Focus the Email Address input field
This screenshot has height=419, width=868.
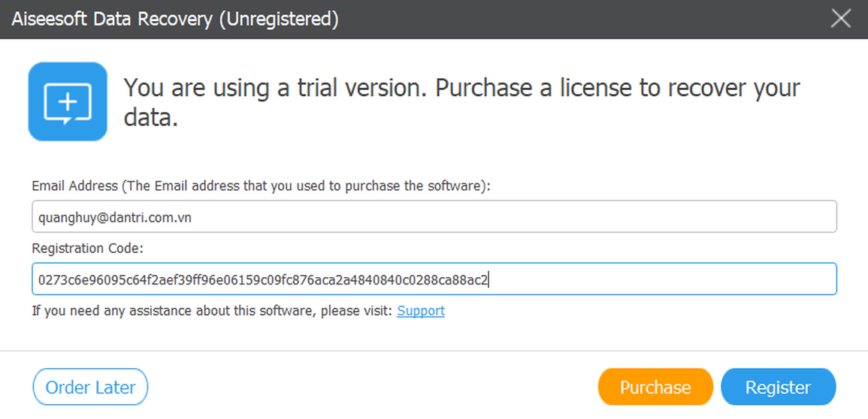pyautogui.click(x=434, y=217)
